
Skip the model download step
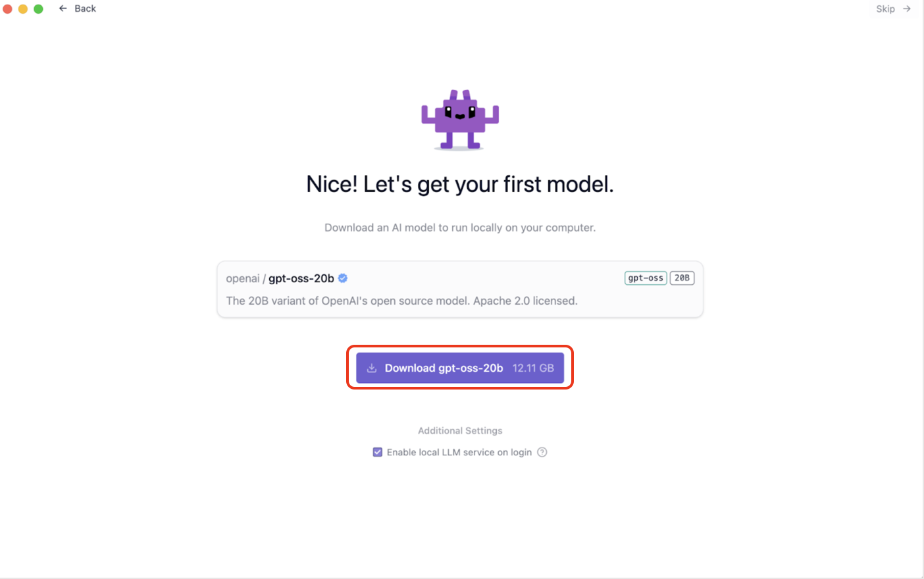[885, 9]
